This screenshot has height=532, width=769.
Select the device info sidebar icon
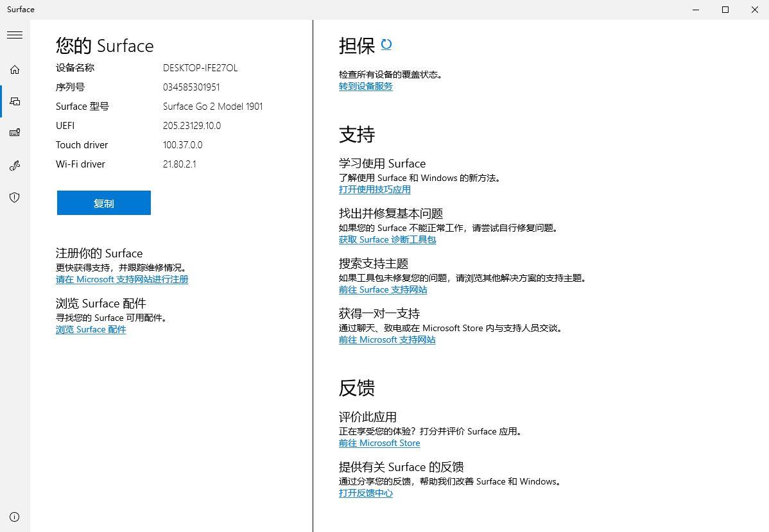pyautogui.click(x=15, y=101)
